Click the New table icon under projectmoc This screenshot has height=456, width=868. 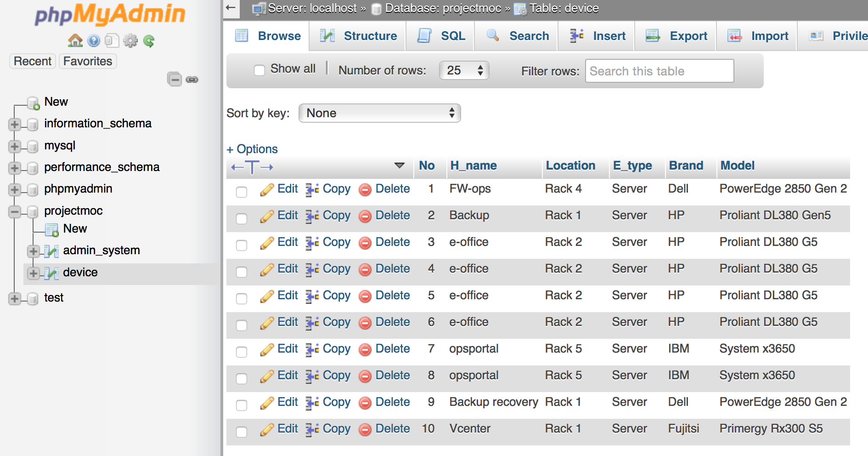52,229
